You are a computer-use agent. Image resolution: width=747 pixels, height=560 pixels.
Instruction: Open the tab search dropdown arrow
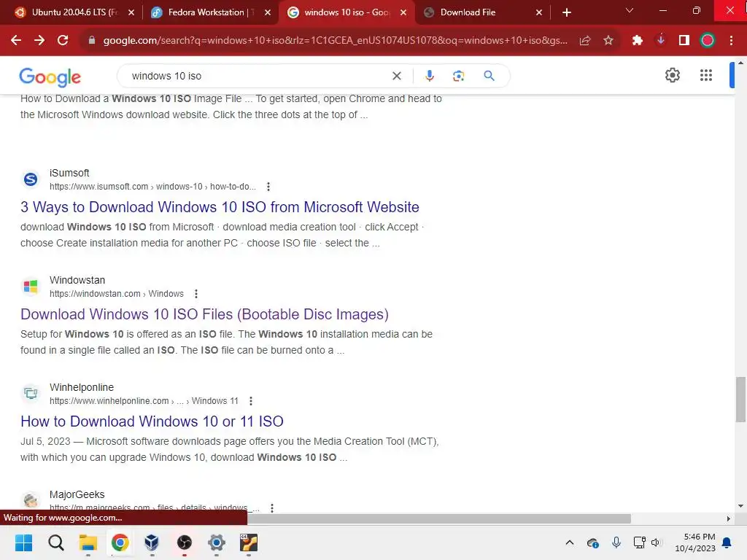(x=629, y=10)
